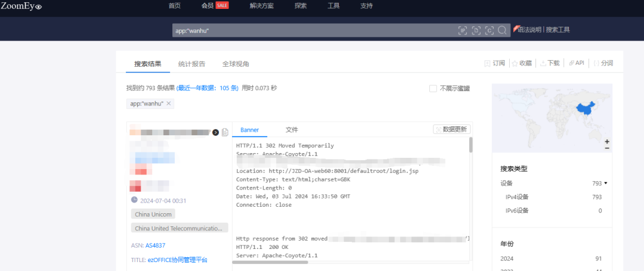
Task: Switch to 全球视角 tab
Action: (236, 64)
